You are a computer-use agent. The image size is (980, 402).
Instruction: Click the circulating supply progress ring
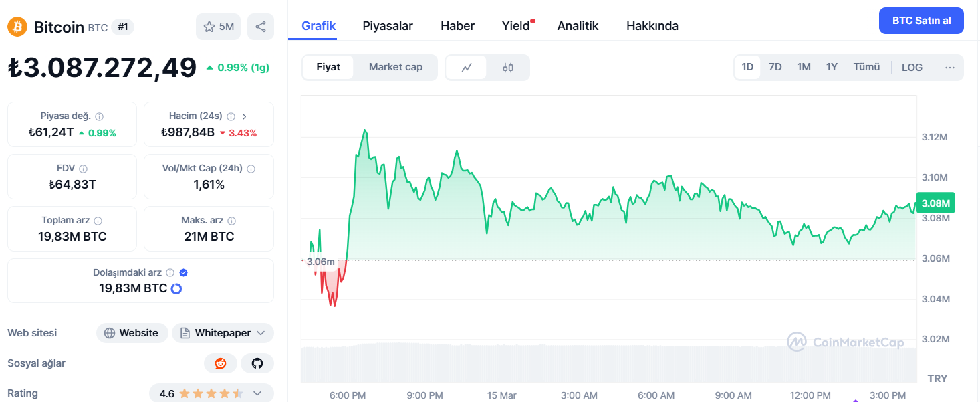point(176,289)
